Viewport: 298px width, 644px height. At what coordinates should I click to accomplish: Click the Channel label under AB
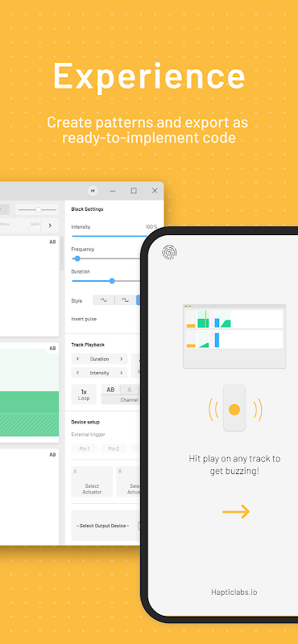click(129, 399)
